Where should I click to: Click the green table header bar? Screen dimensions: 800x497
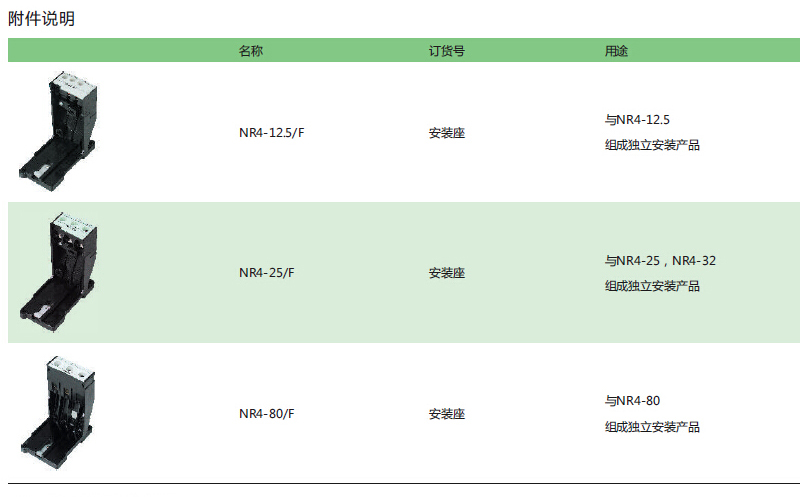coord(404,50)
